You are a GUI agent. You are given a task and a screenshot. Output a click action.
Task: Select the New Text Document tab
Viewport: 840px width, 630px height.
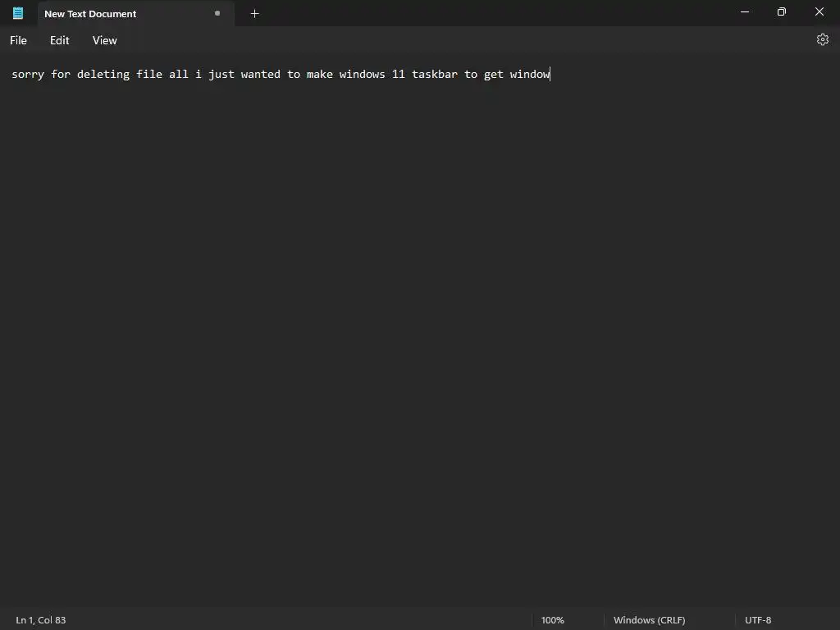tap(136, 13)
